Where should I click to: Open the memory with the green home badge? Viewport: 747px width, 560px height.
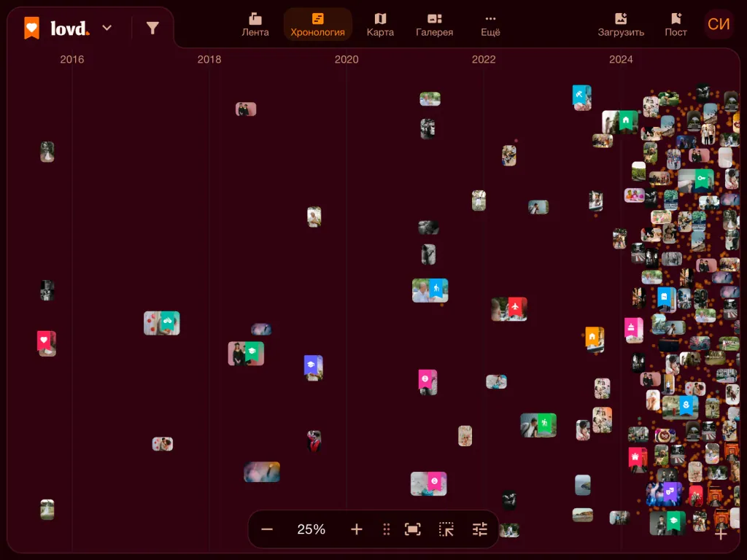pyautogui.click(x=620, y=122)
